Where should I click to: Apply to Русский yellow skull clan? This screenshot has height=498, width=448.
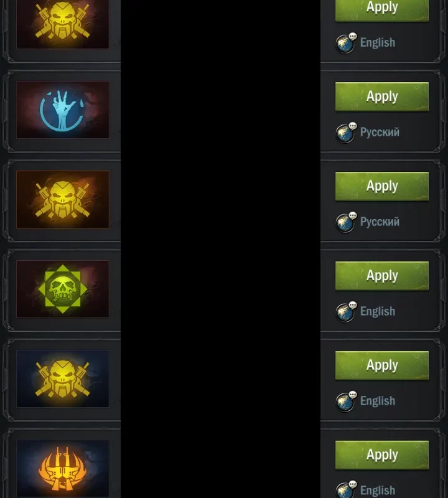(x=382, y=186)
